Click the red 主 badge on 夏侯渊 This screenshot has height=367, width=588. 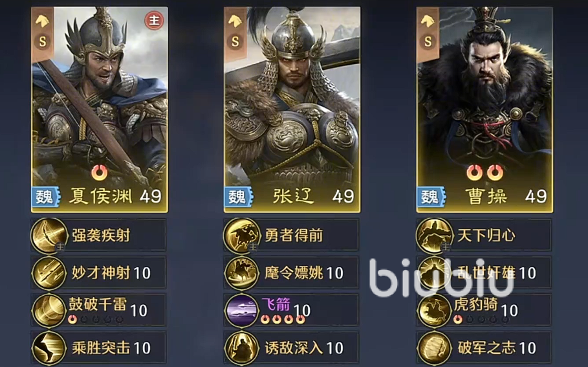154,20
